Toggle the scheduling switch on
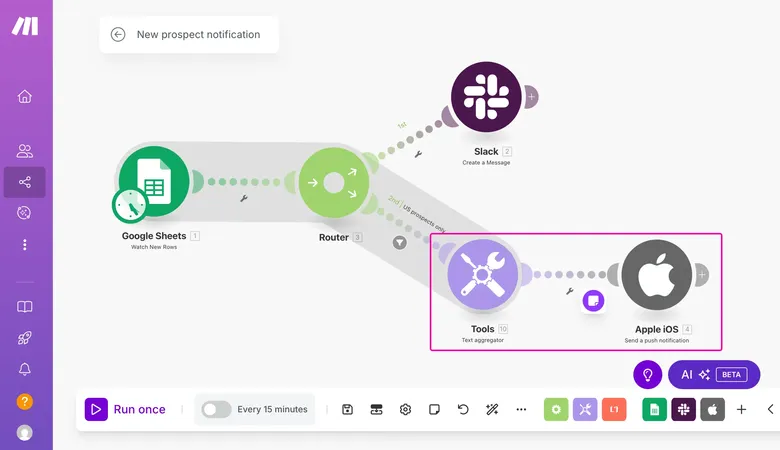Viewport: 780px width, 450px height. [216, 409]
